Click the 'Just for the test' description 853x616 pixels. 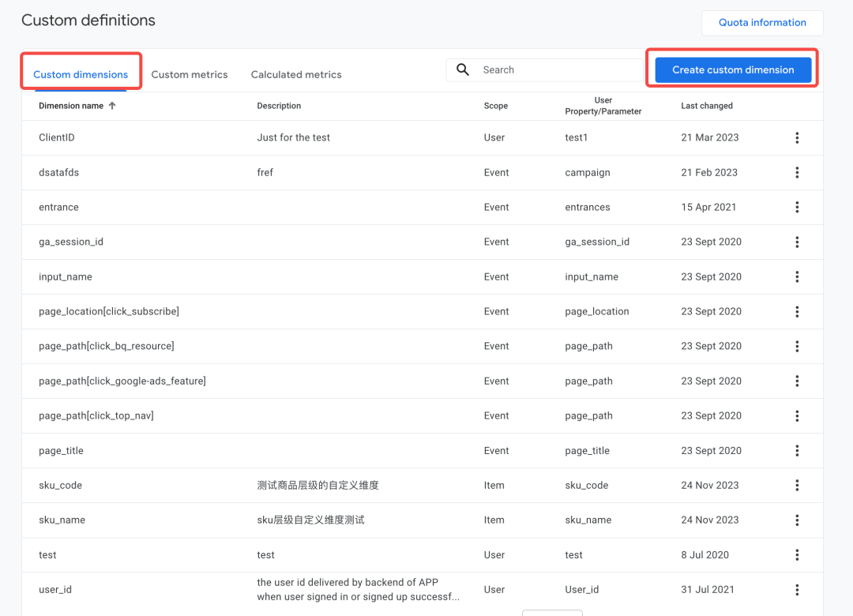point(293,137)
